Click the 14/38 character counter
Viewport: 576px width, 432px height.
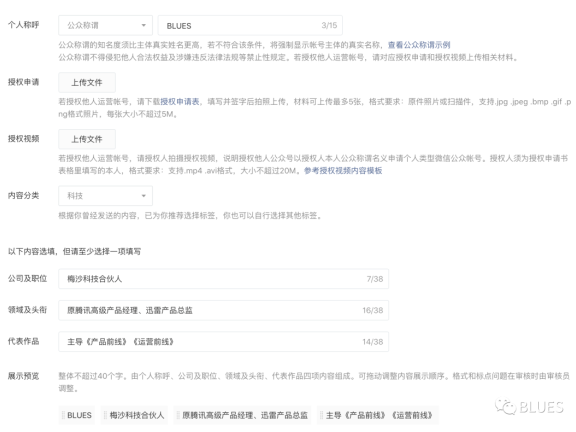tap(373, 342)
